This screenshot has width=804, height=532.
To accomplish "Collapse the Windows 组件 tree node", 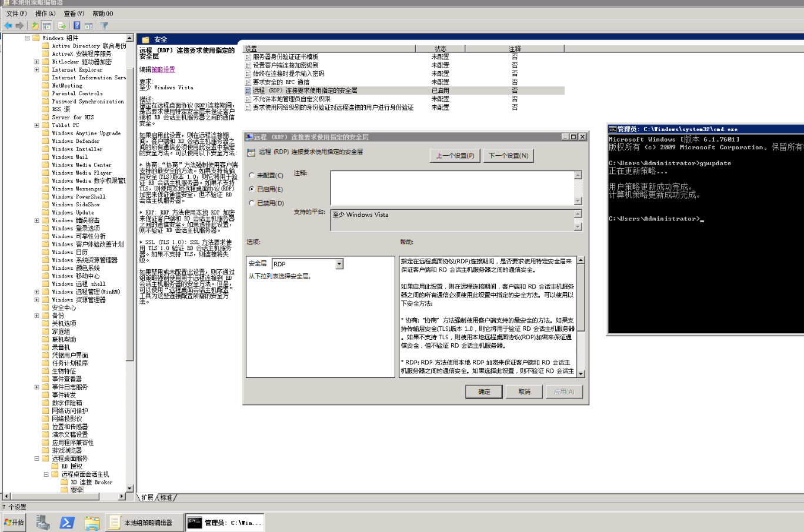I will (27, 38).
